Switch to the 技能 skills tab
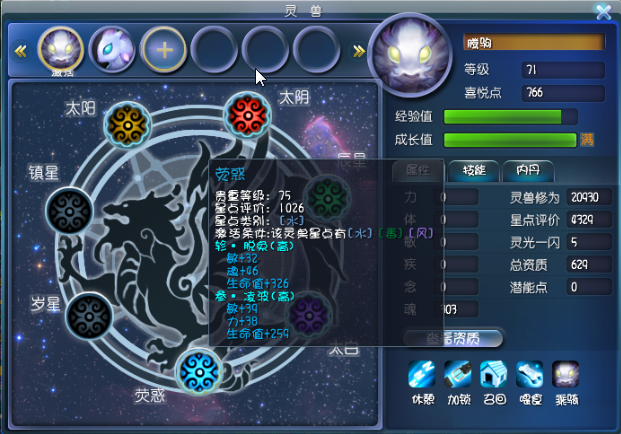The height and width of the screenshot is (434, 621). coord(474,171)
